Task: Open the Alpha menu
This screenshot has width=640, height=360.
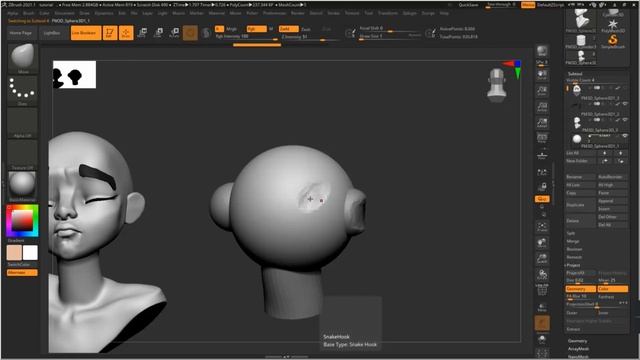Action: click(x=13, y=13)
